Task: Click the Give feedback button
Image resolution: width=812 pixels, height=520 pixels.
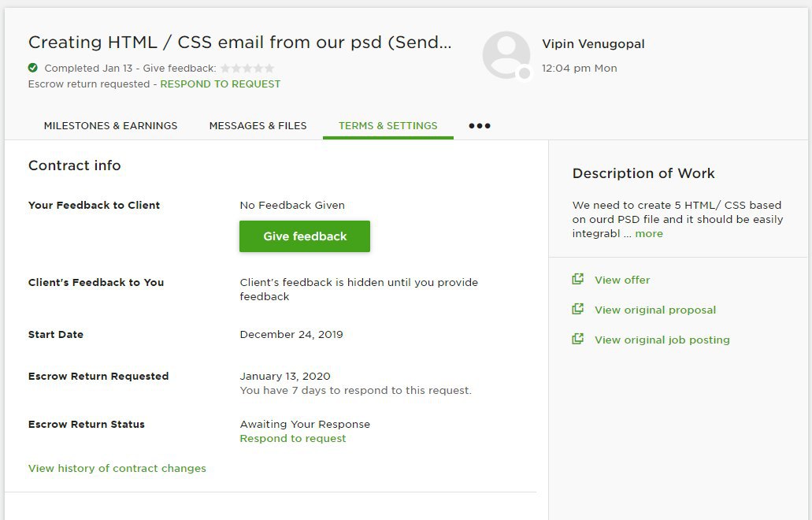Action: click(x=305, y=236)
